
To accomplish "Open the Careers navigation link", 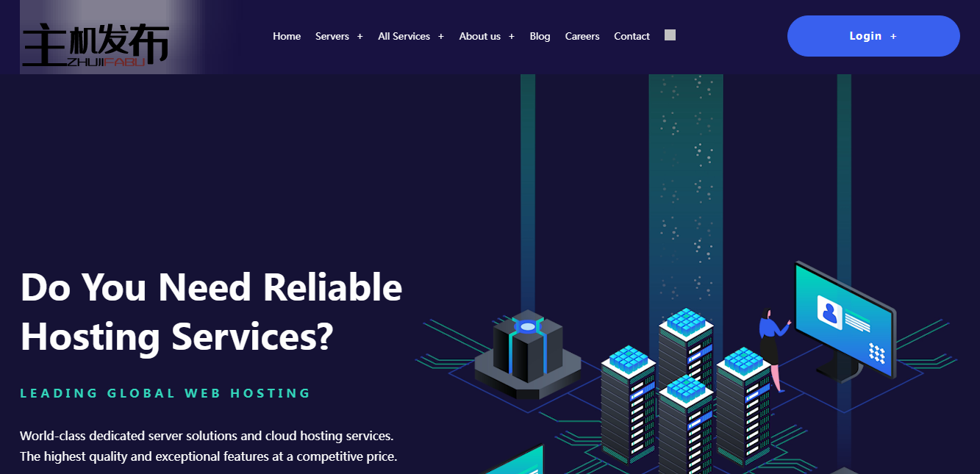I will (582, 36).
